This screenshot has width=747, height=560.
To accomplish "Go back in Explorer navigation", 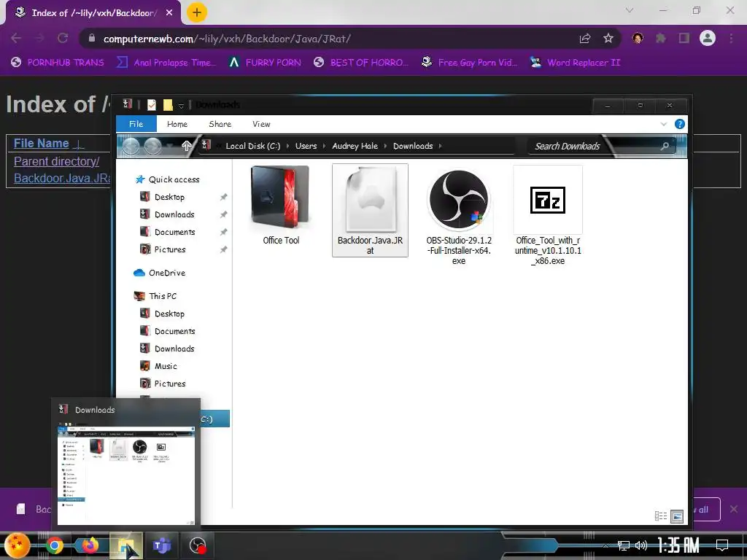I will pyautogui.click(x=131, y=146).
